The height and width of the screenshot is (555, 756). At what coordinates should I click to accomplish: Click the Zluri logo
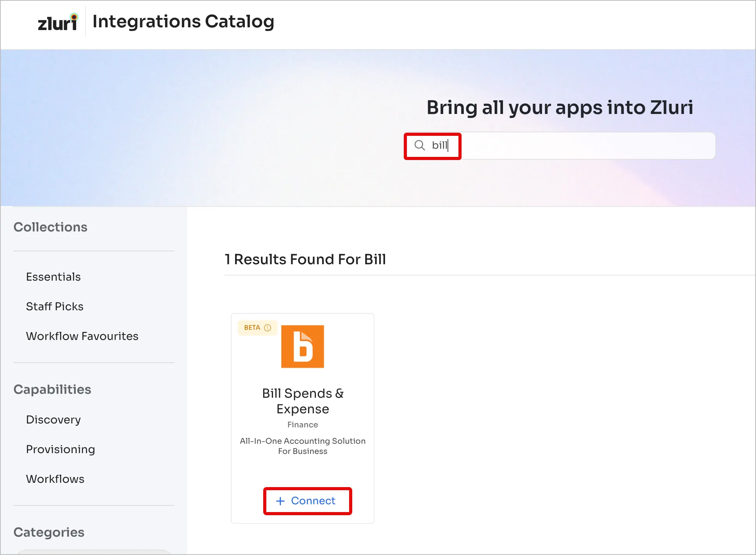tap(58, 22)
